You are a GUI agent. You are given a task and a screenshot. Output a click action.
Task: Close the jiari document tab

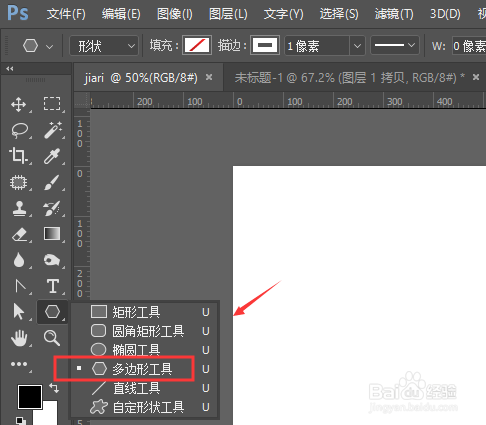coord(209,77)
